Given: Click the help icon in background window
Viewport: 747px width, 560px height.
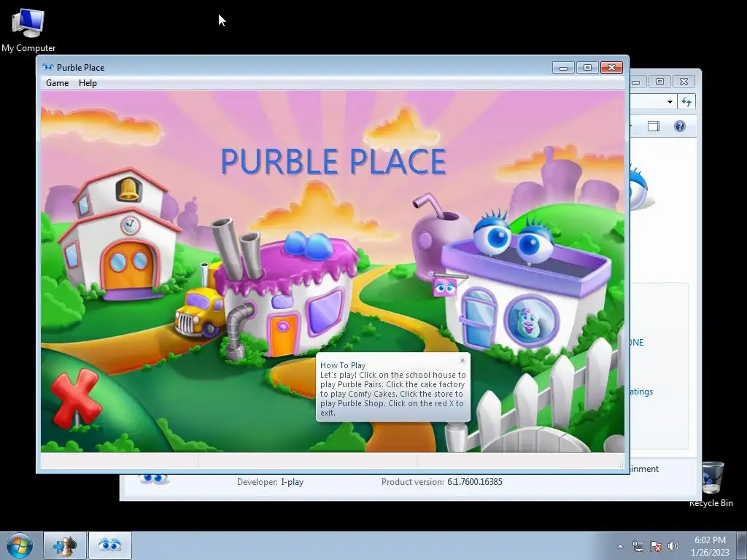Looking at the screenshot, I should click(679, 126).
